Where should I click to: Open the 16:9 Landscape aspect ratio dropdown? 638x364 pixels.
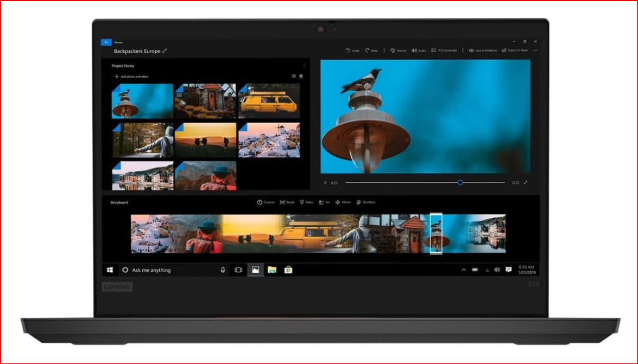(x=444, y=50)
